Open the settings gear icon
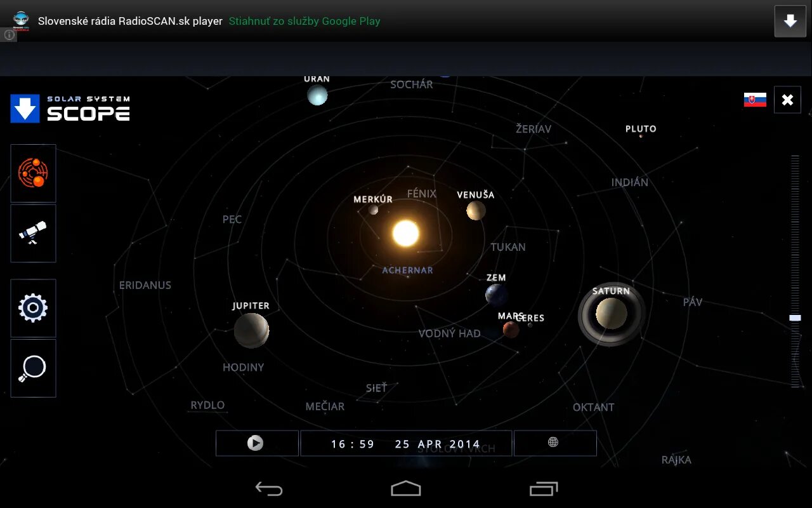The height and width of the screenshot is (508, 812). [33, 308]
